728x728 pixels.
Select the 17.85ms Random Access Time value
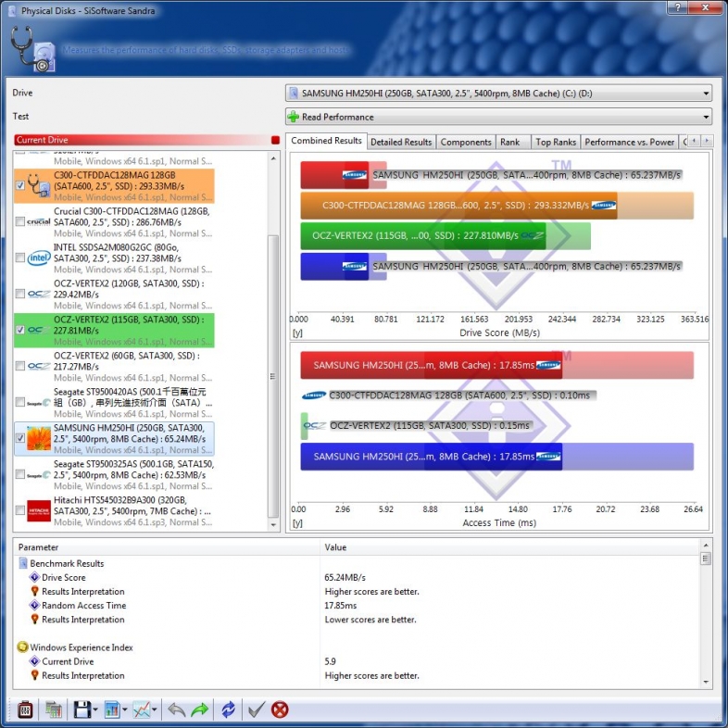pos(340,606)
